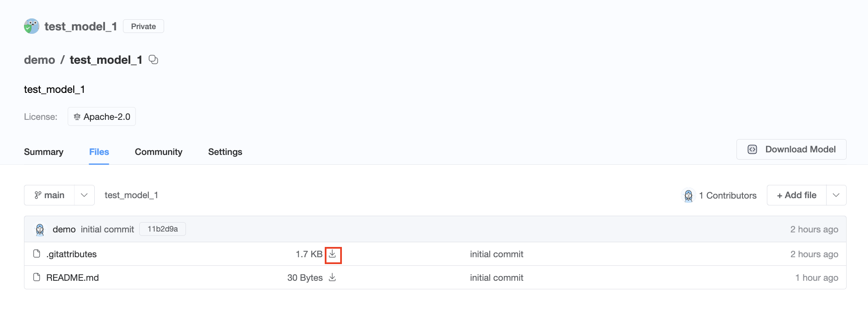Copy the demo/test_model_1 repository path

153,60
